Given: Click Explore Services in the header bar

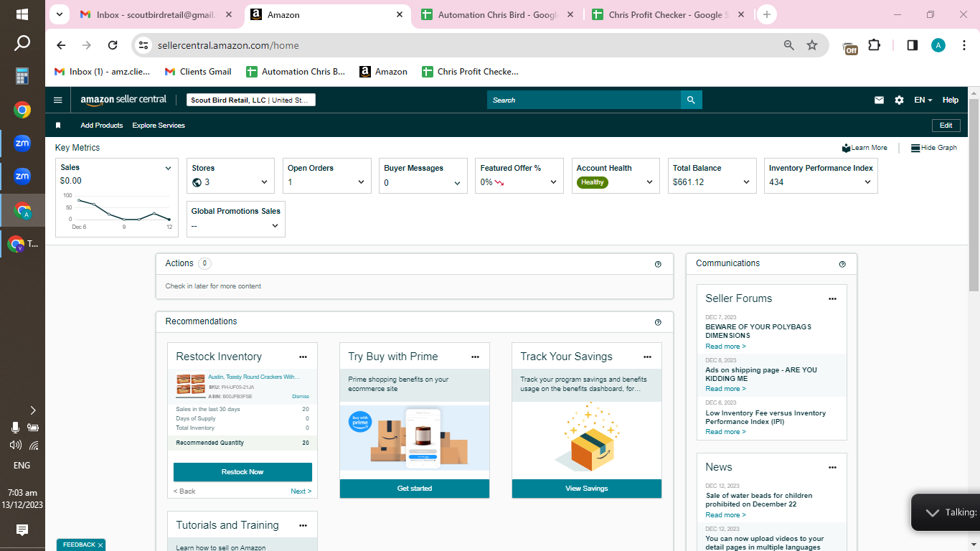Looking at the screenshot, I should (x=159, y=126).
